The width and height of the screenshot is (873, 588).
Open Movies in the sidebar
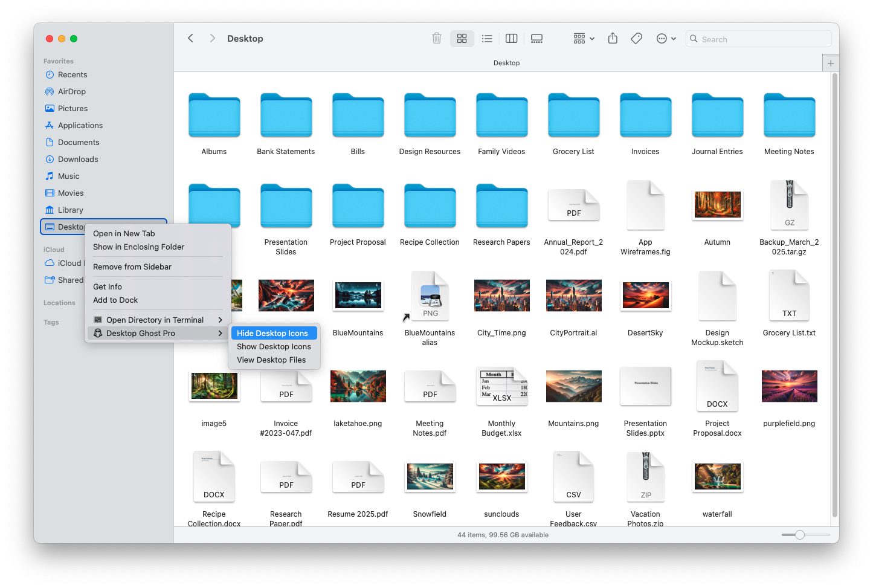[71, 193]
